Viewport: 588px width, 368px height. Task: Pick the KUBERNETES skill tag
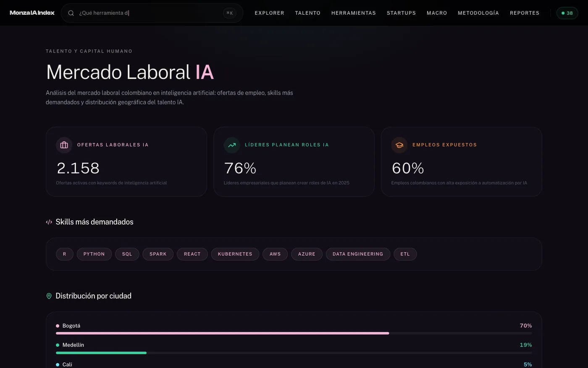pyautogui.click(x=235, y=254)
